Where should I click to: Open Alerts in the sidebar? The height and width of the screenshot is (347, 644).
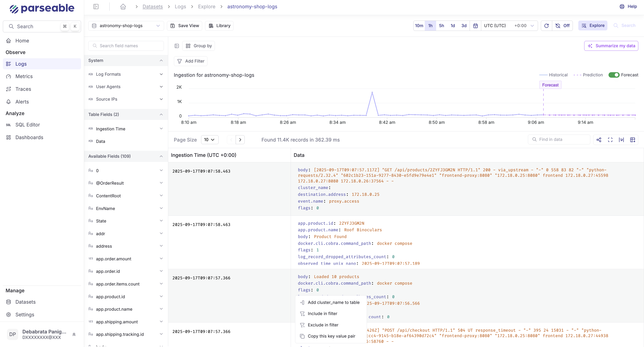click(x=42, y=102)
